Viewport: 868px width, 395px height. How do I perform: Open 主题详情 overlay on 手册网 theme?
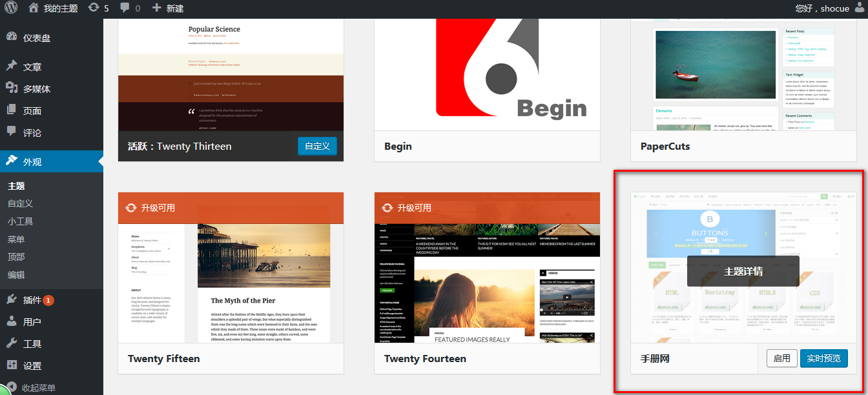[x=743, y=271]
